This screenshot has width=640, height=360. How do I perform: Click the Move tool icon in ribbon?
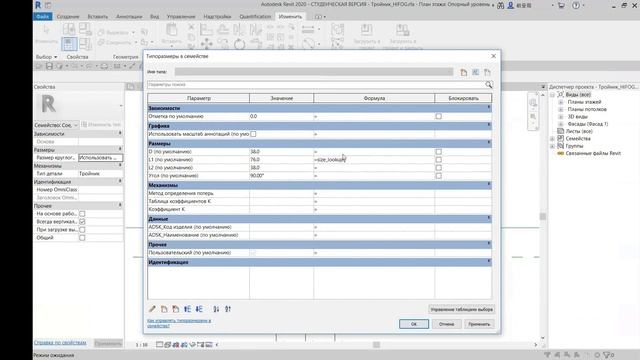point(207,44)
